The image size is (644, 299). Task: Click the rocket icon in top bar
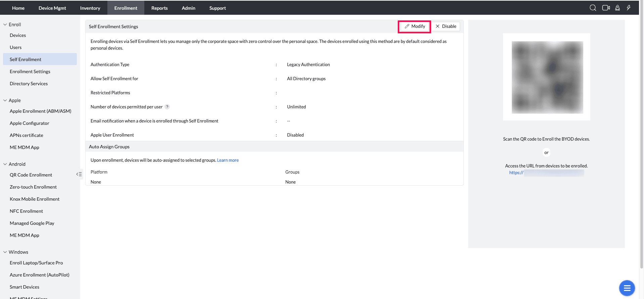click(617, 8)
